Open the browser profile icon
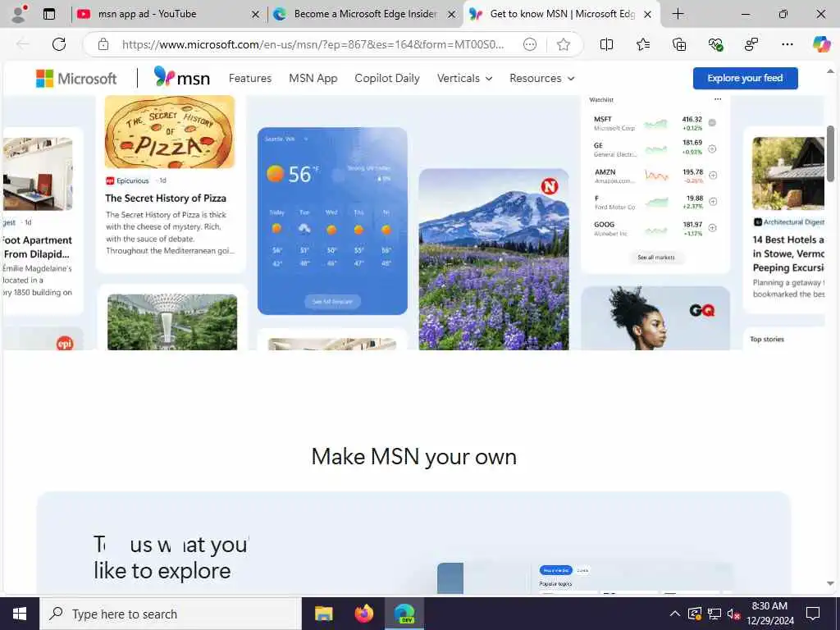Viewport: 840px width, 630px height. 20,14
